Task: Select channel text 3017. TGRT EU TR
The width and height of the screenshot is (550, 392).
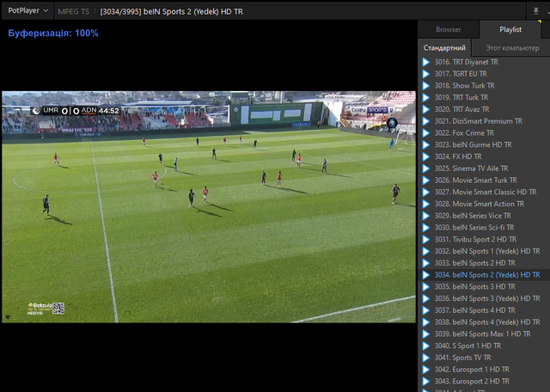Action: point(461,74)
